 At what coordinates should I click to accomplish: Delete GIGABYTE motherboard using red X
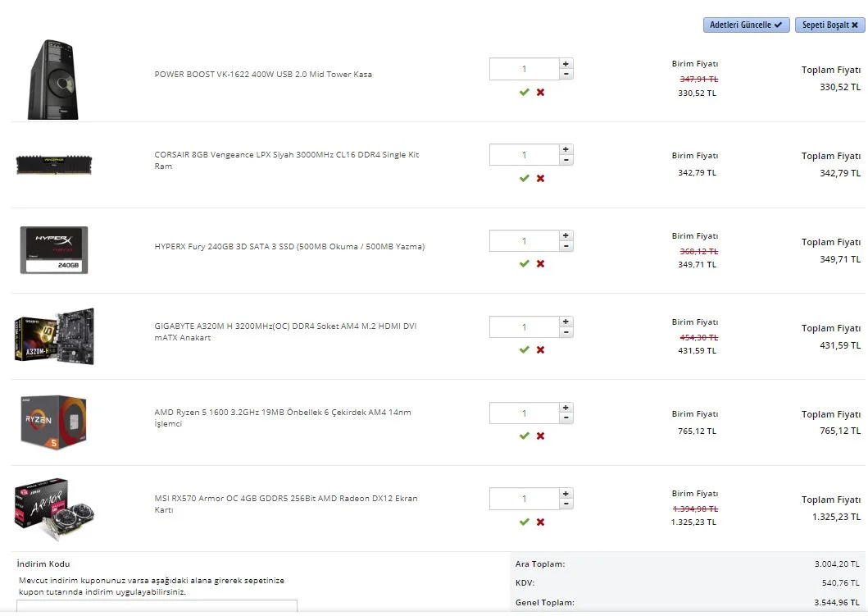click(540, 350)
